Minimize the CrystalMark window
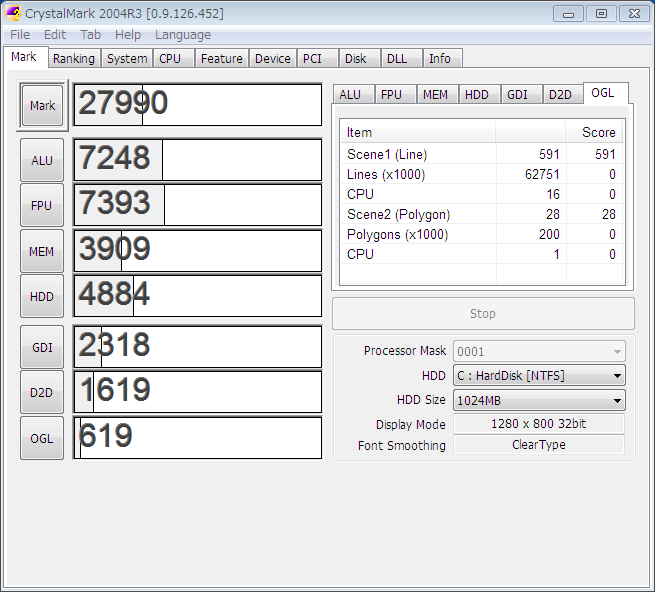Image resolution: width=655 pixels, height=592 pixels. [568, 14]
